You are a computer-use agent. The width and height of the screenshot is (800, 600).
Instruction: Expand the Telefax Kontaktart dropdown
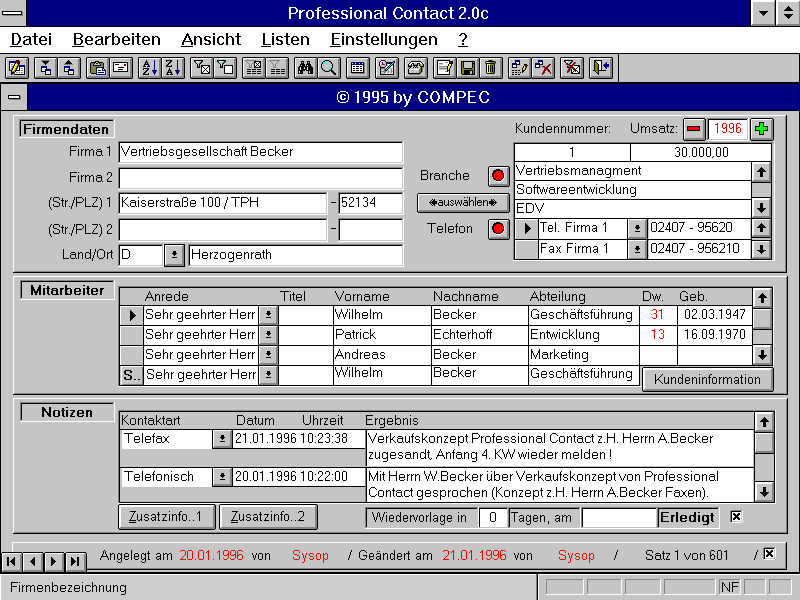point(221,440)
